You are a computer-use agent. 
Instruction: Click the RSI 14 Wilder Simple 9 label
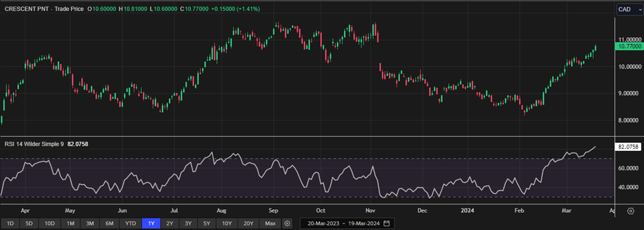point(34,144)
